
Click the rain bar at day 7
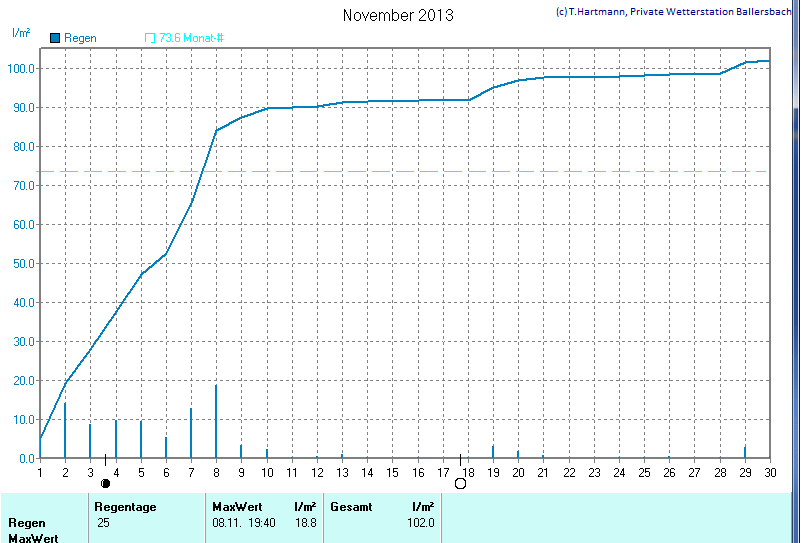tap(191, 433)
